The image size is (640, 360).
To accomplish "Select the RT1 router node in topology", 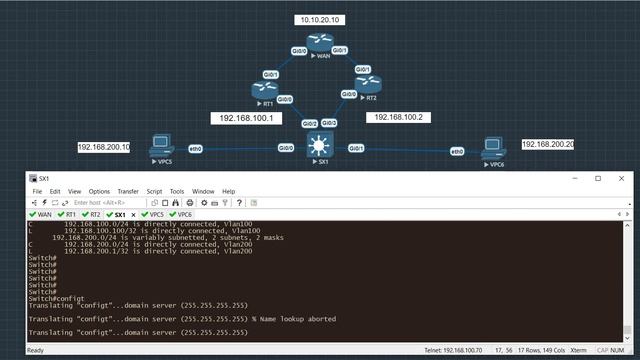I will (265, 90).
